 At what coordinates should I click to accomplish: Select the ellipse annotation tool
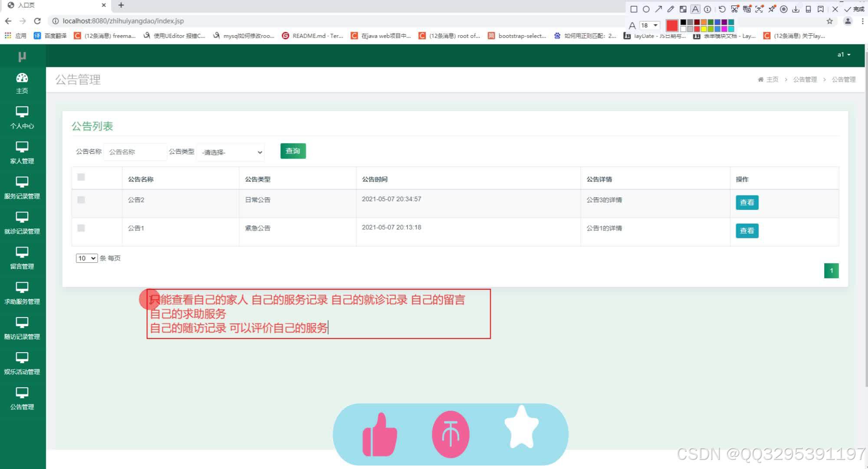click(646, 9)
